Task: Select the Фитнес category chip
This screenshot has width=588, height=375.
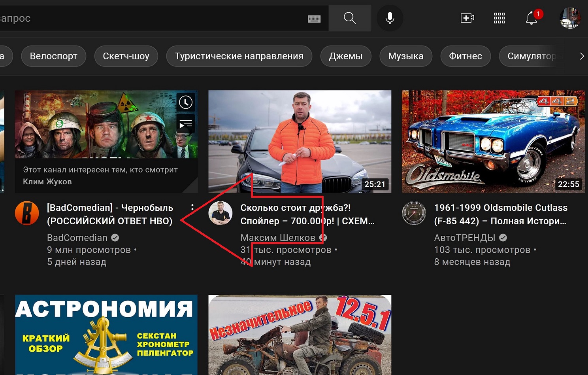Action: tap(465, 56)
